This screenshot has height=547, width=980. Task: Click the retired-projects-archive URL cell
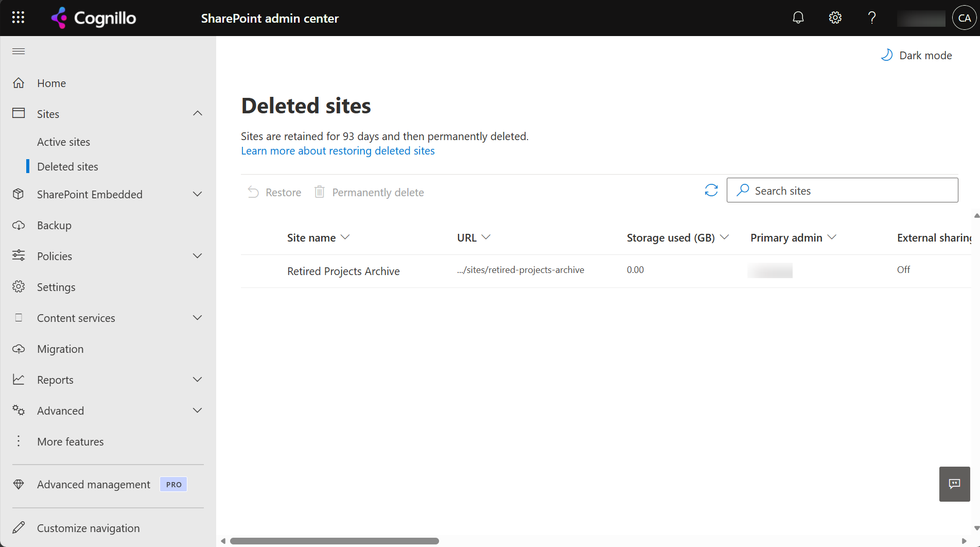pos(520,270)
